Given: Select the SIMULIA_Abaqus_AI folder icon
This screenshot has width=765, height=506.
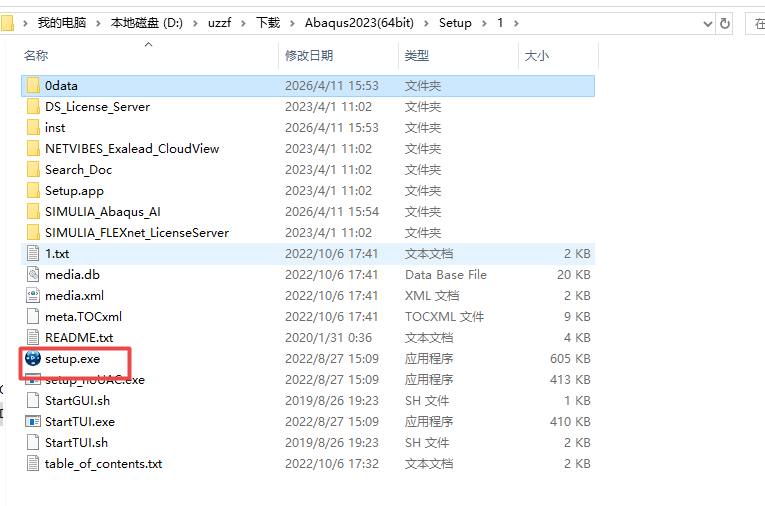Looking at the screenshot, I should point(32,211).
